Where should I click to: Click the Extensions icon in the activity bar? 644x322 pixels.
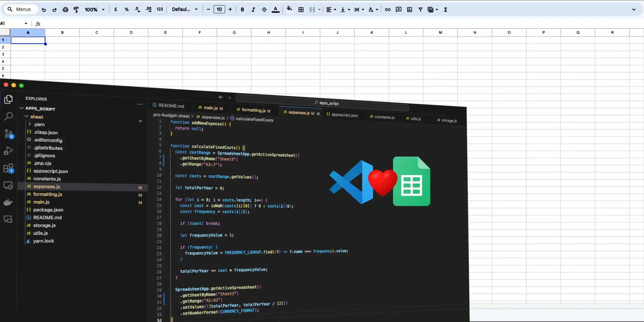(9, 168)
